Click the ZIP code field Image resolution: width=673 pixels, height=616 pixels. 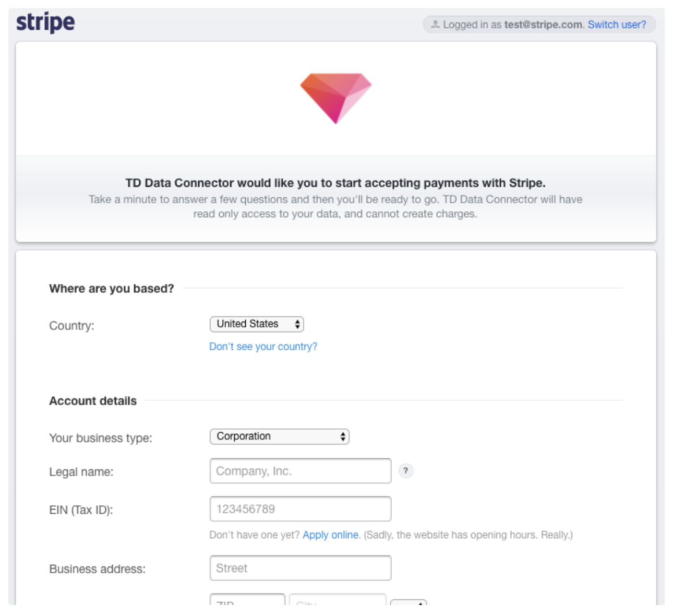(247, 600)
